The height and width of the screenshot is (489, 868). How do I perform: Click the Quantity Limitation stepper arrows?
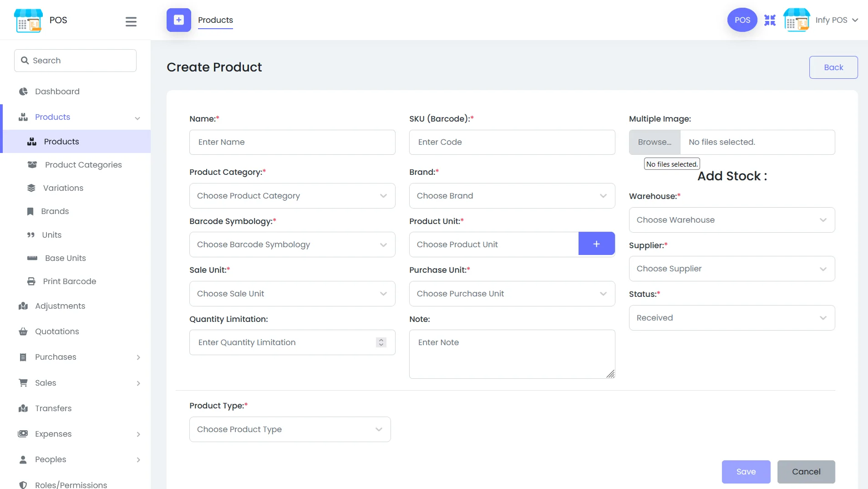(x=381, y=342)
